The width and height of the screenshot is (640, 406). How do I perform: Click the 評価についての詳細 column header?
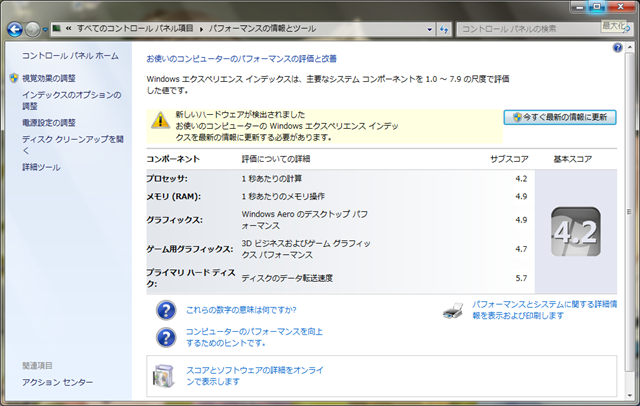276,159
